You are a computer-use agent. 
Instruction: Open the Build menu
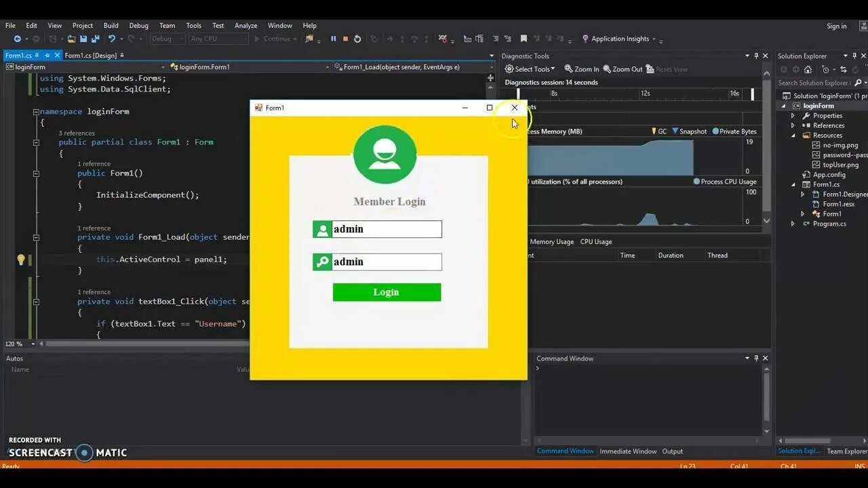(x=111, y=26)
